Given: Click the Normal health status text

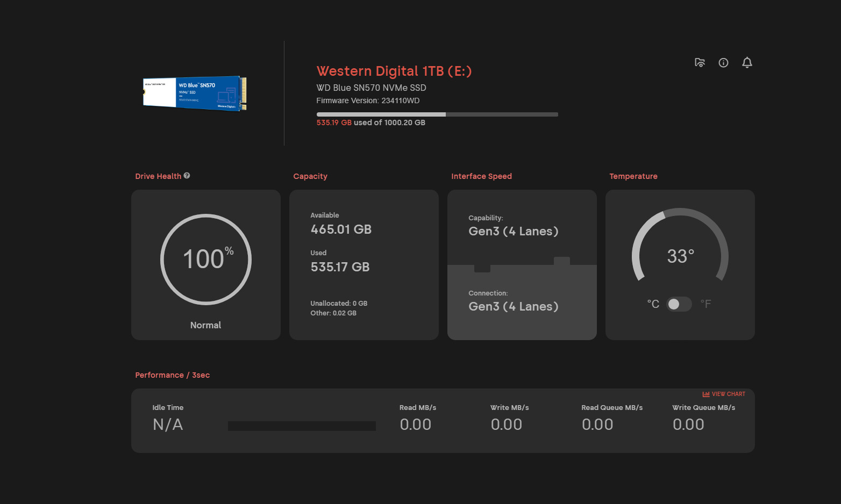Looking at the screenshot, I should click(205, 325).
